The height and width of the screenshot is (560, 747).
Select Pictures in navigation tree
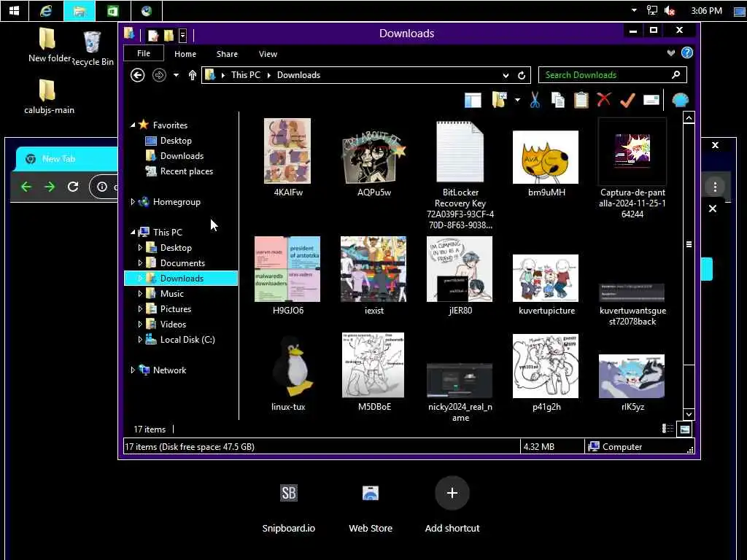pyautogui.click(x=175, y=308)
